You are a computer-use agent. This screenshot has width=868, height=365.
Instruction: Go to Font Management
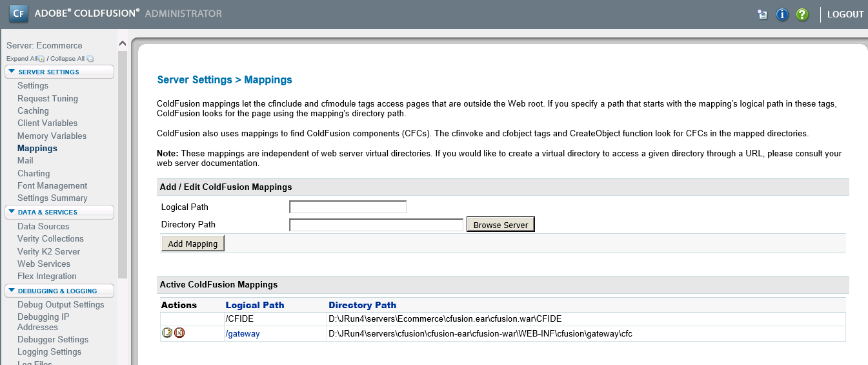tap(52, 186)
